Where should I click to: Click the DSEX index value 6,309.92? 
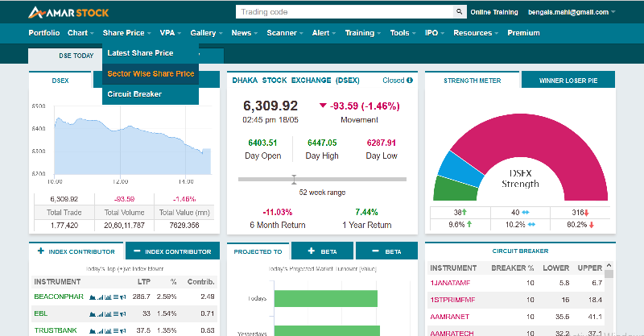click(270, 106)
